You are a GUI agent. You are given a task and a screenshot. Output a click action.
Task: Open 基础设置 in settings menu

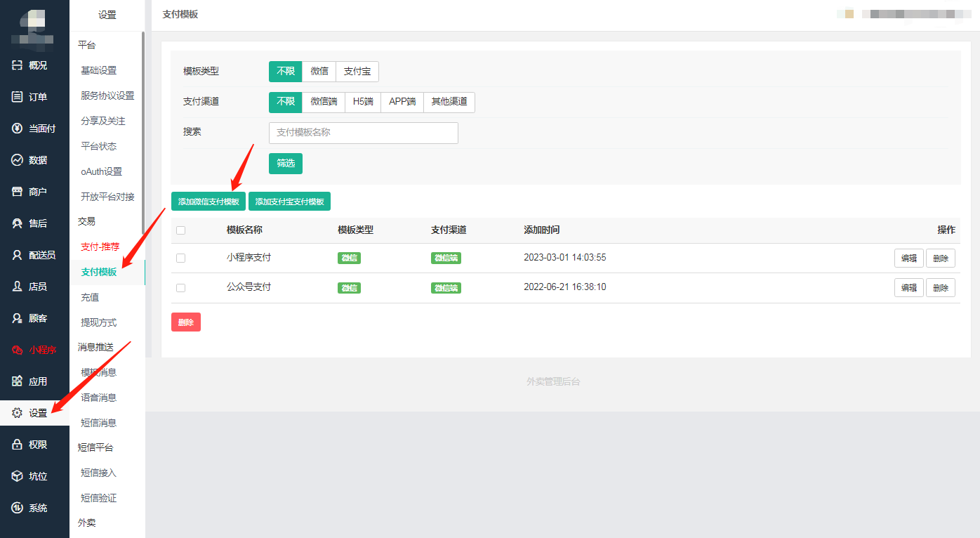click(x=99, y=70)
